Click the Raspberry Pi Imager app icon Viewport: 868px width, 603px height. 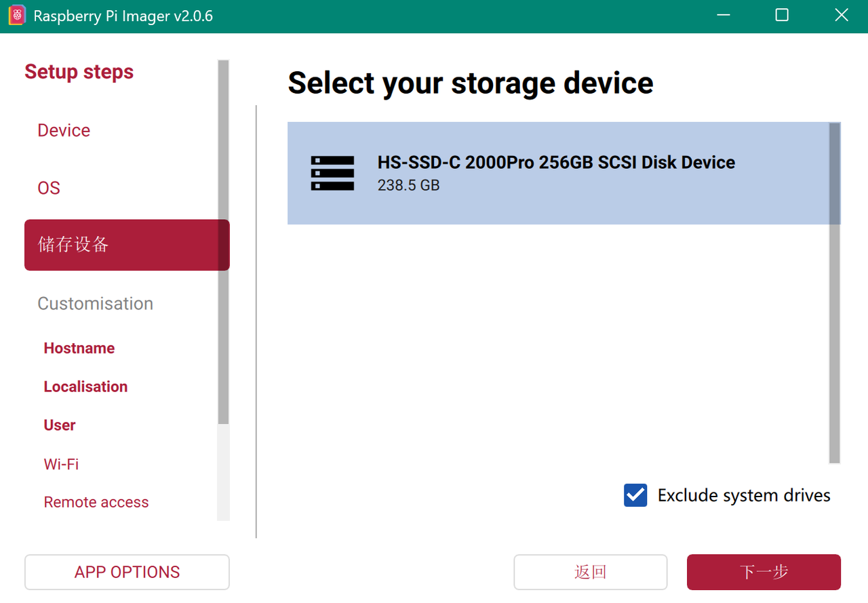click(17, 16)
